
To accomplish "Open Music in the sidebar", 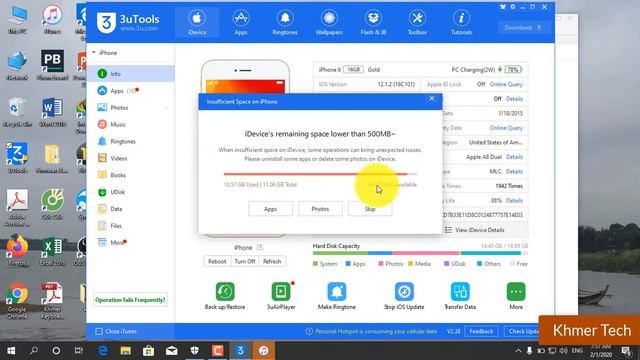I will click(131, 124).
